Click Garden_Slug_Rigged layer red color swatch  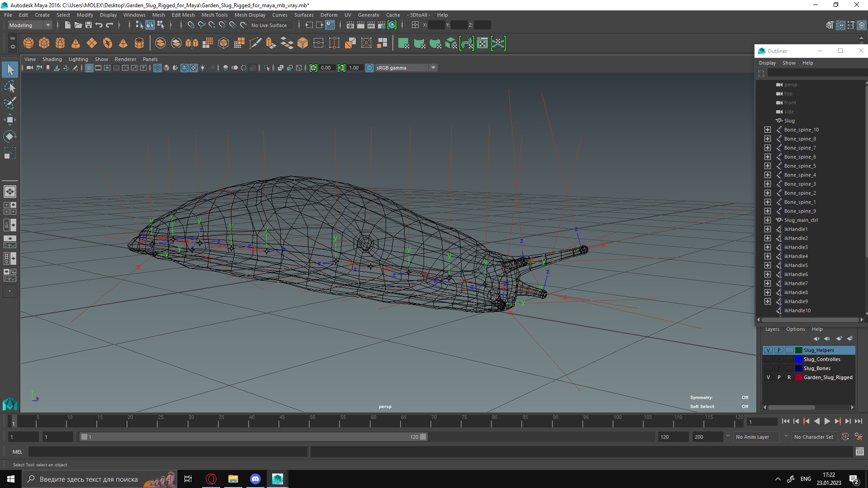click(799, 377)
